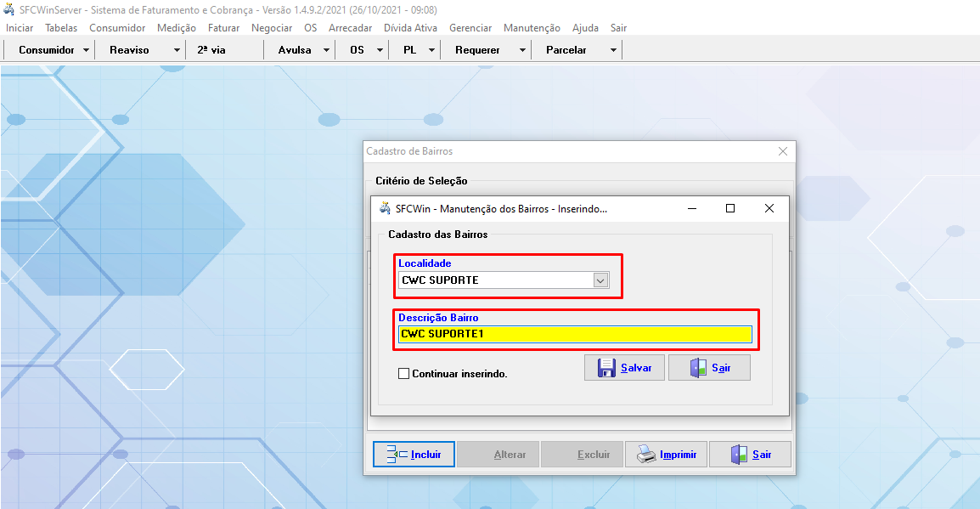
Task: Click the yellow Descrição Bairro text field
Action: tap(575, 334)
